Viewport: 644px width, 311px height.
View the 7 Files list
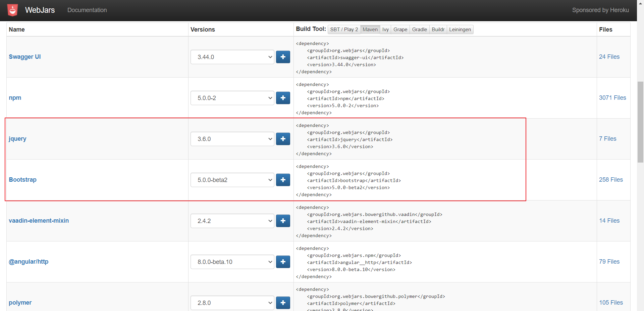pos(608,139)
